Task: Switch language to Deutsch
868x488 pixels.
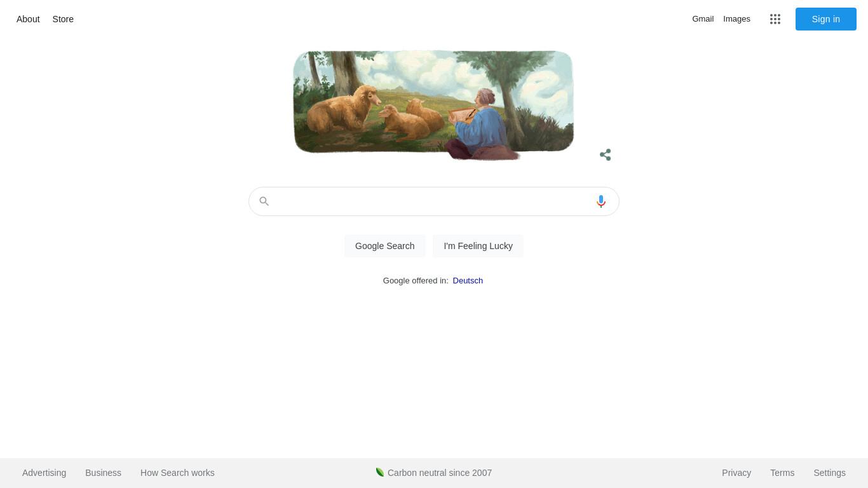Action: tap(468, 280)
